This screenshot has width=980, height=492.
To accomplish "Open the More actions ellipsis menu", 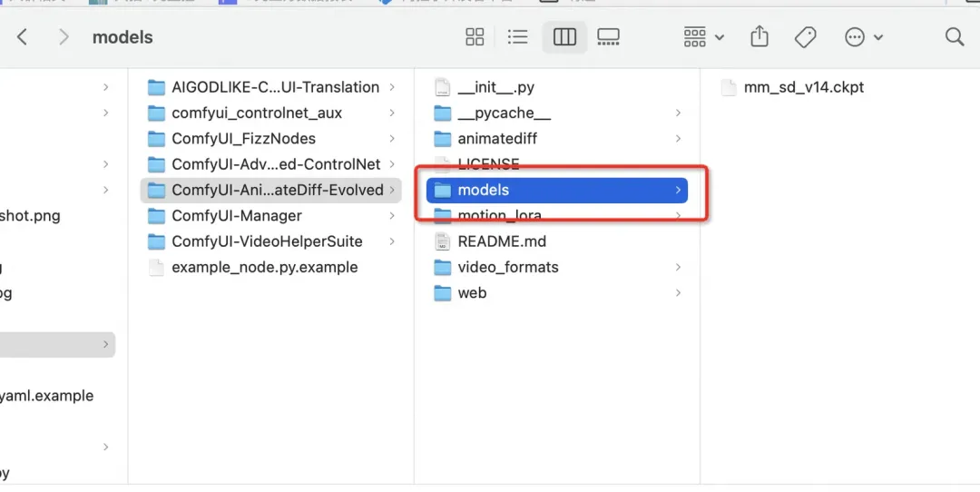I will [864, 37].
